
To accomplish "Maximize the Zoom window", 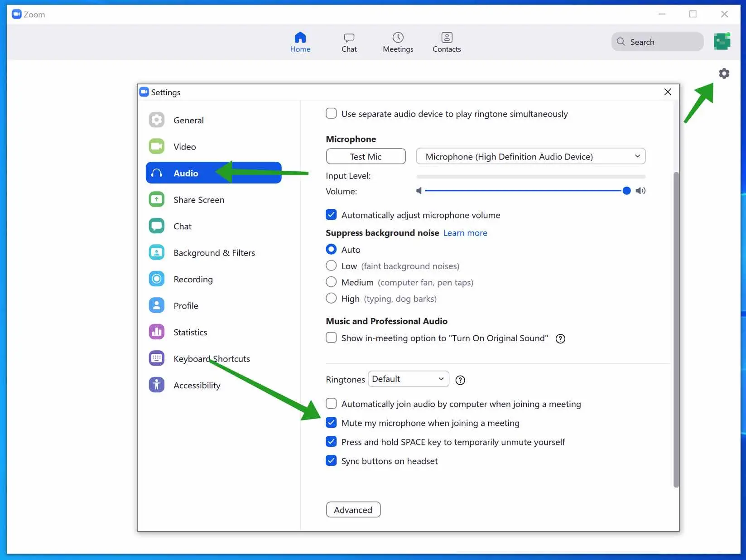I will coord(693,14).
